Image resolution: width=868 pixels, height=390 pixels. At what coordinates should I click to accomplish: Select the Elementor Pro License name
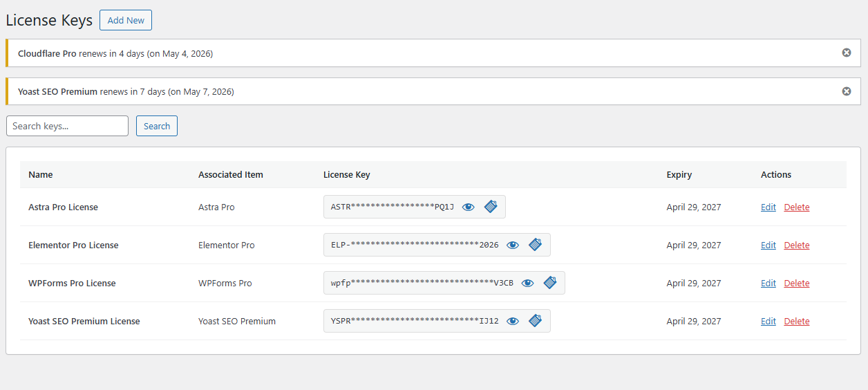(x=73, y=245)
